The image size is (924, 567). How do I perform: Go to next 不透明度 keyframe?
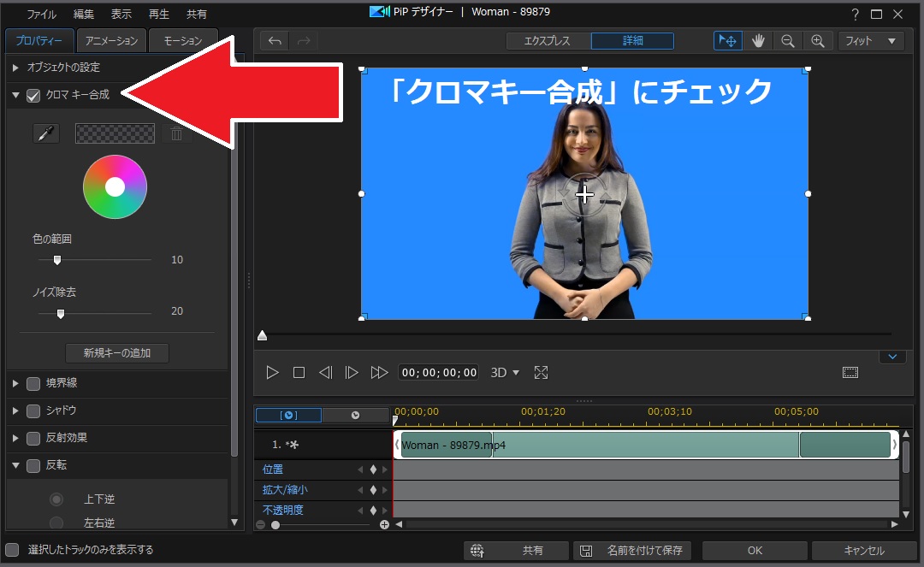coord(385,511)
